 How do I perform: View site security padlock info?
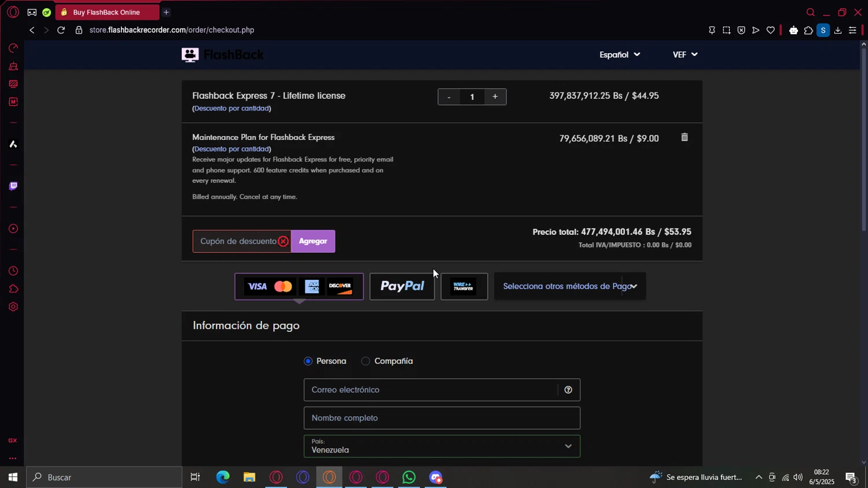[79, 30]
